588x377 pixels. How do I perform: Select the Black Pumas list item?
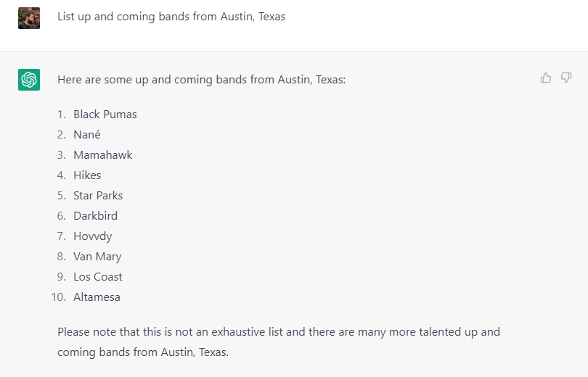[105, 114]
